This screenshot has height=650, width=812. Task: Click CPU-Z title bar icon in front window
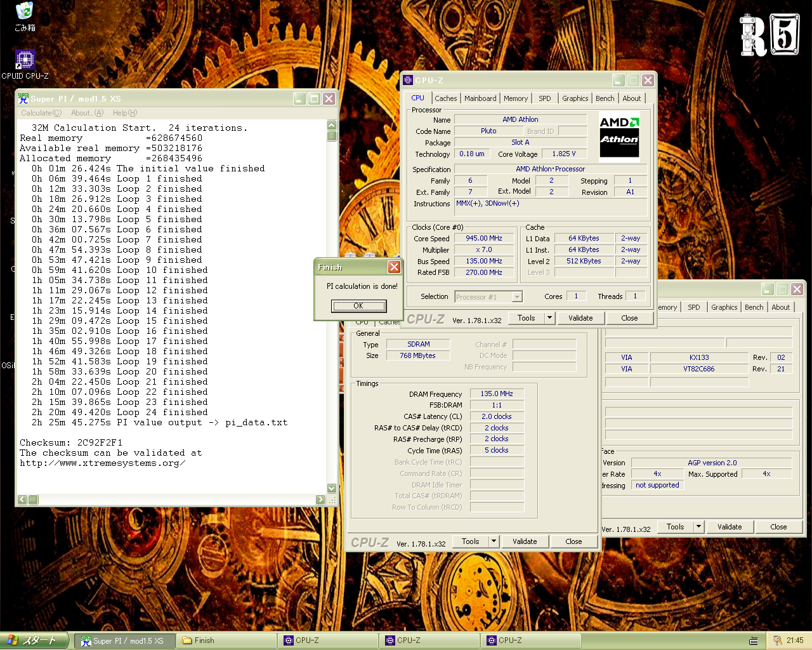(408, 80)
